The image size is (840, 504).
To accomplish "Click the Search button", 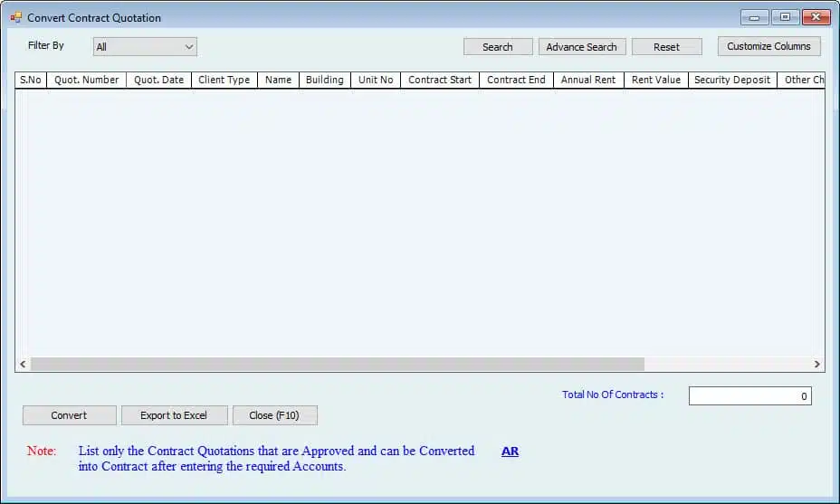I will (x=498, y=46).
